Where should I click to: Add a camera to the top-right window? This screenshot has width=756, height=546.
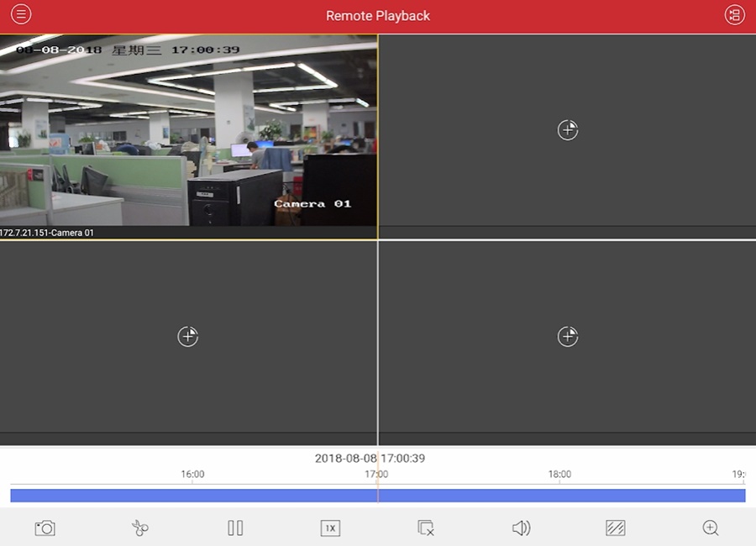coord(568,130)
